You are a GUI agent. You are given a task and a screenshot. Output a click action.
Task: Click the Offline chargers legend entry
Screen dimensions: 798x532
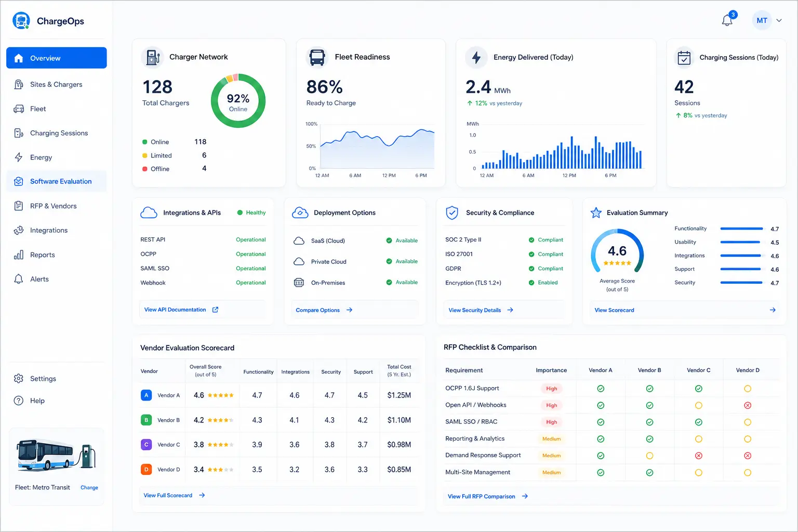175,169
